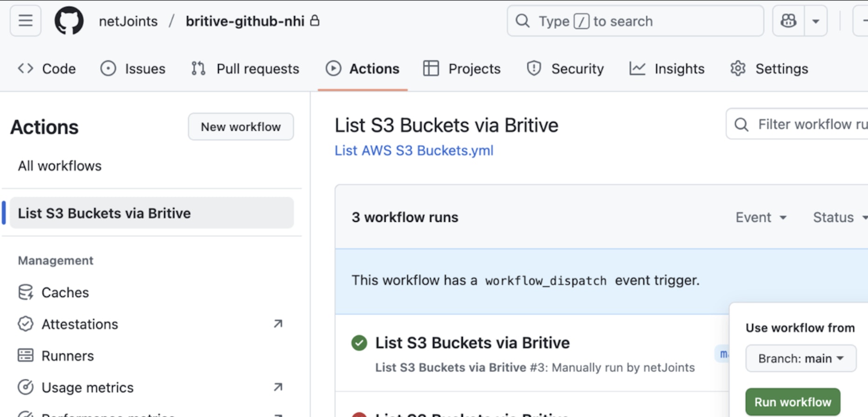Open List AWS S3 Buckets.yml file link
868x417 pixels.
[414, 150]
